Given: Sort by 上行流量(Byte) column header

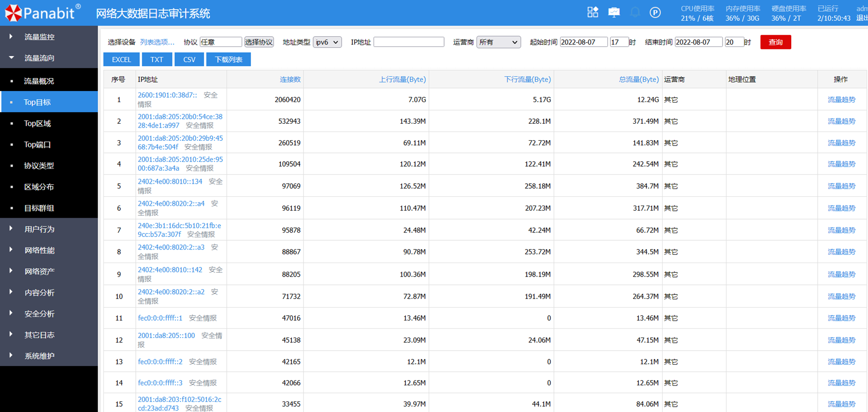Looking at the screenshot, I should click(402, 79).
